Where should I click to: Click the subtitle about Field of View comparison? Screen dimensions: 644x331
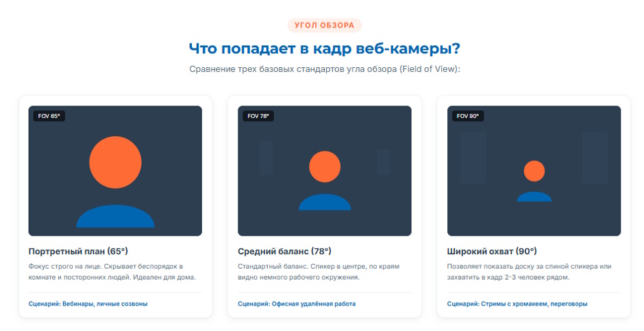(x=325, y=69)
